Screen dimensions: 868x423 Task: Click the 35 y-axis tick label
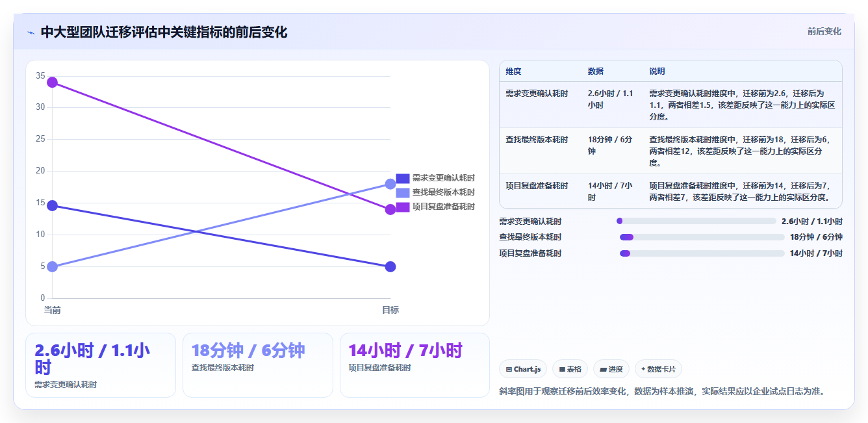(40, 76)
